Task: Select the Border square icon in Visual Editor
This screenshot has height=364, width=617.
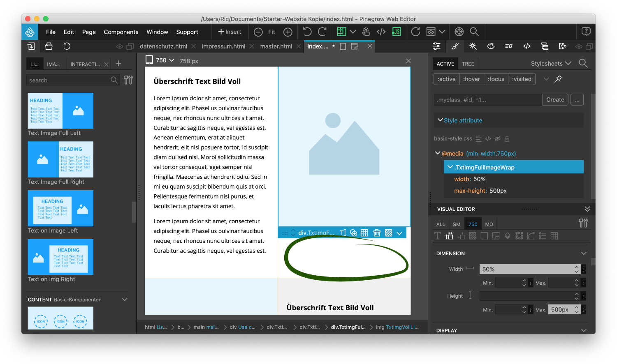Action: point(484,236)
